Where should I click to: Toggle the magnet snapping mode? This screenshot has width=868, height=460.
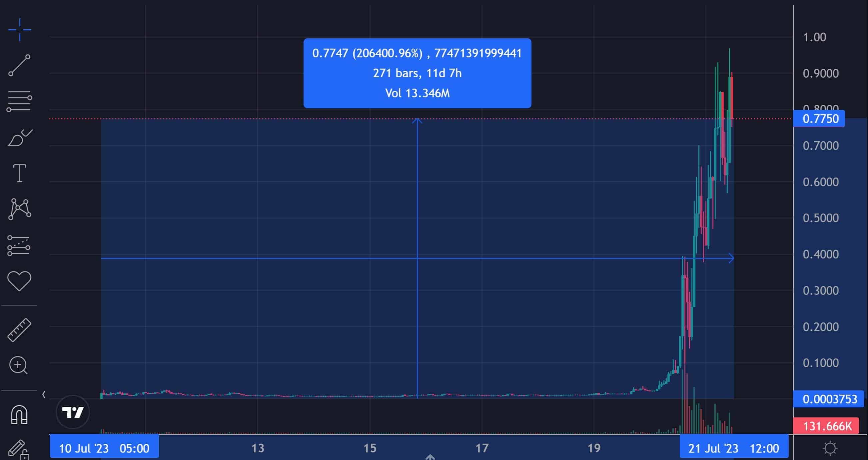pyautogui.click(x=19, y=414)
